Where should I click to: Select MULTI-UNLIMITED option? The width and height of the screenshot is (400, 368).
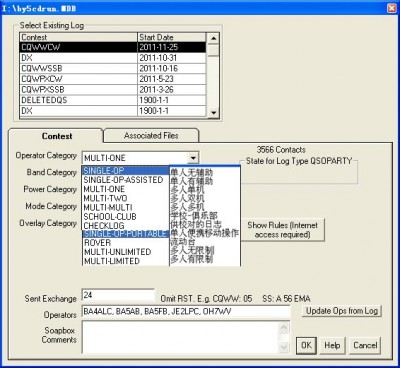coord(126,252)
